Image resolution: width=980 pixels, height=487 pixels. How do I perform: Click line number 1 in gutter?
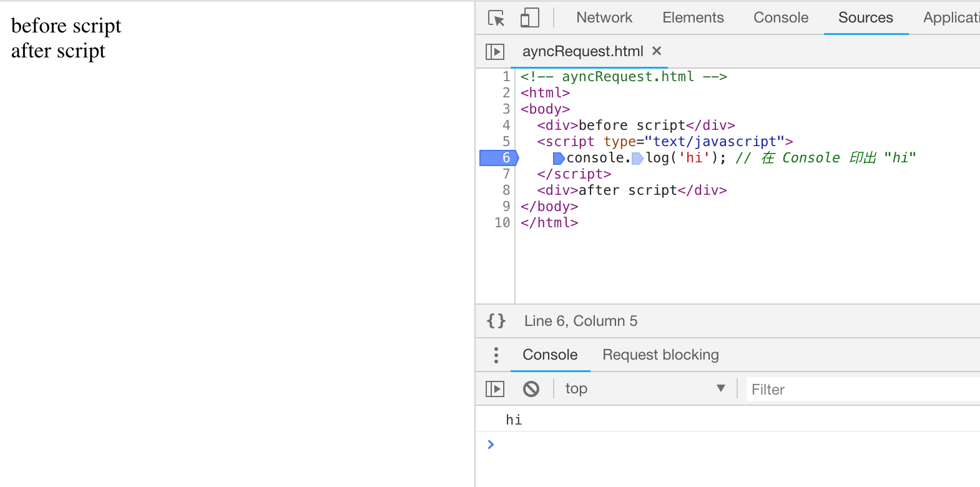(x=506, y=77)
